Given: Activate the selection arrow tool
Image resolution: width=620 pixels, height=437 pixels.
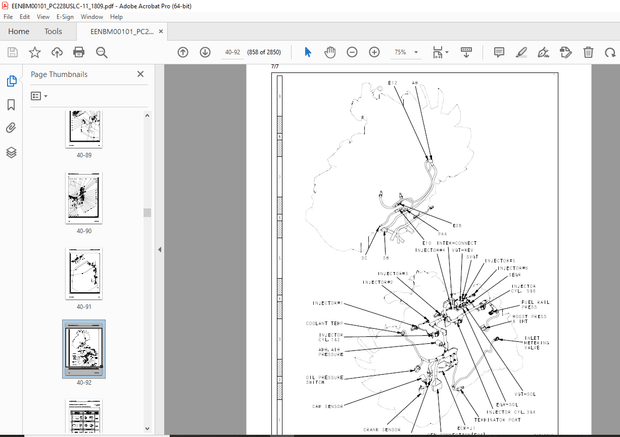Looking at the screenshot, I should click(x=308, y=52).
